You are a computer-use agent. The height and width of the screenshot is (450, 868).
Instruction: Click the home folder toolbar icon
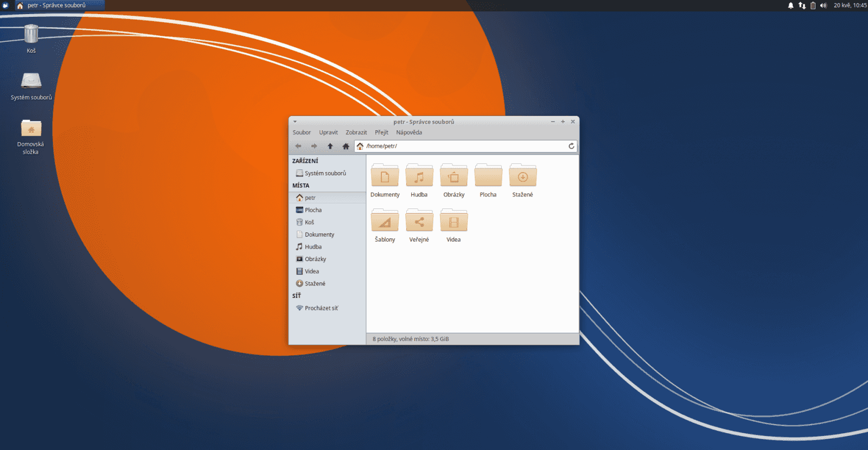pos(346,146)
